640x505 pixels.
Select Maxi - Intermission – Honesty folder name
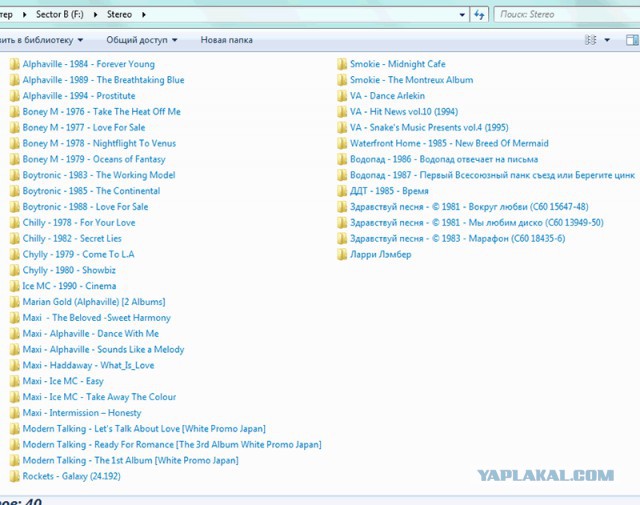[82, 413]
